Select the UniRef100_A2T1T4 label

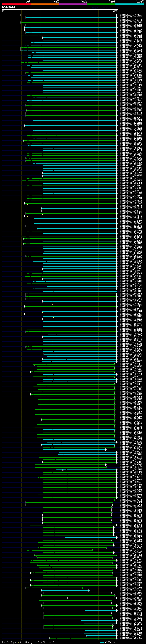tap(131, 331)
